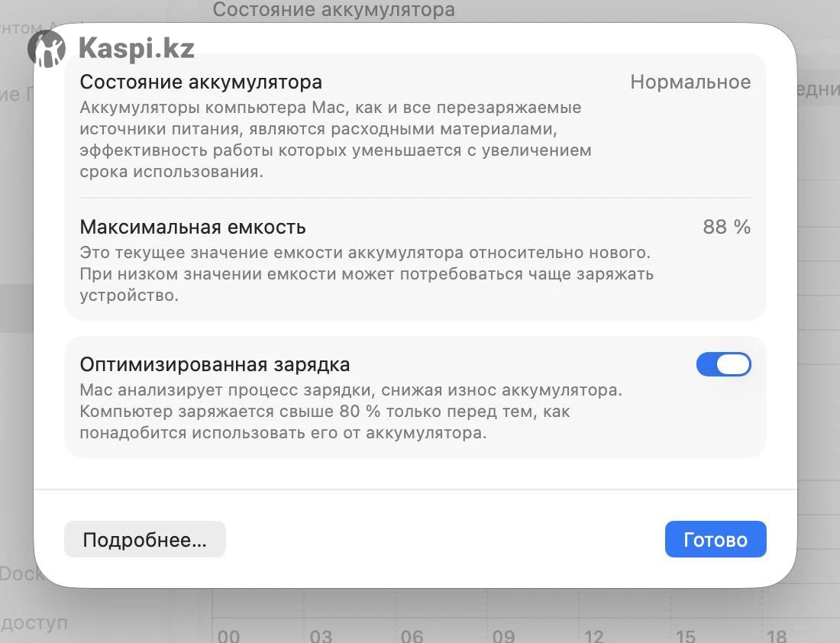Click the description under Оптимизированная зарядка
Image resolution: width=840 pixels, height=643 pixels.
tap(351, 412)
